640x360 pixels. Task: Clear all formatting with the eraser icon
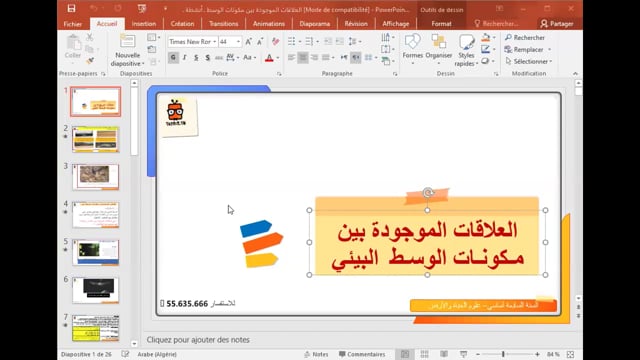(x=276, y=41)
